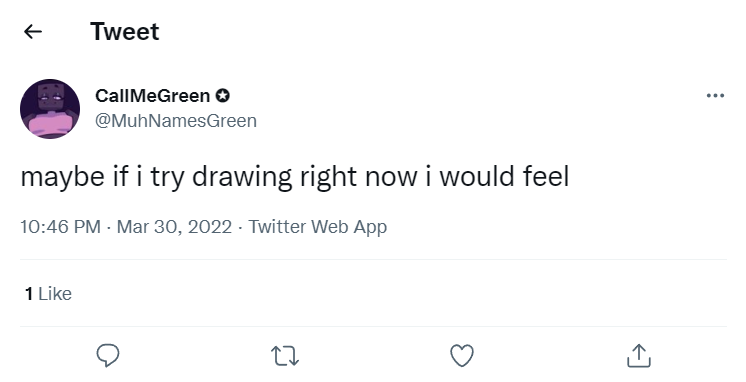
Task: Open the three-dot more options menu
Action: tap(715, 96)
